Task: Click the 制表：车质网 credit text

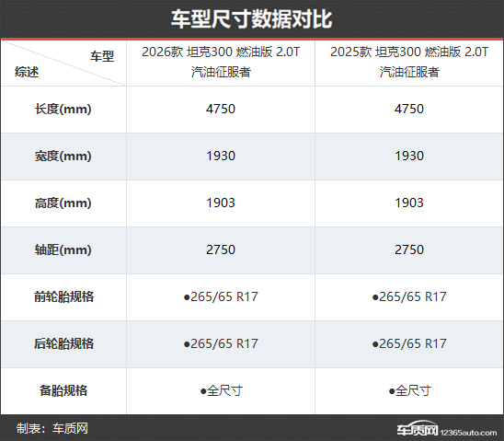Action: [52, 428]
